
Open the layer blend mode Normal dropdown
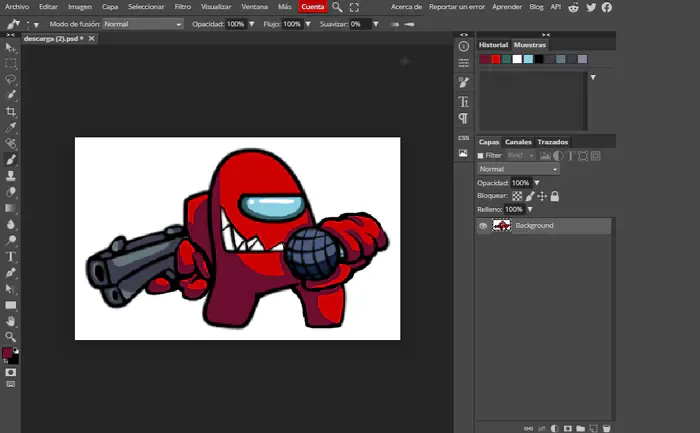coord(518,169)
